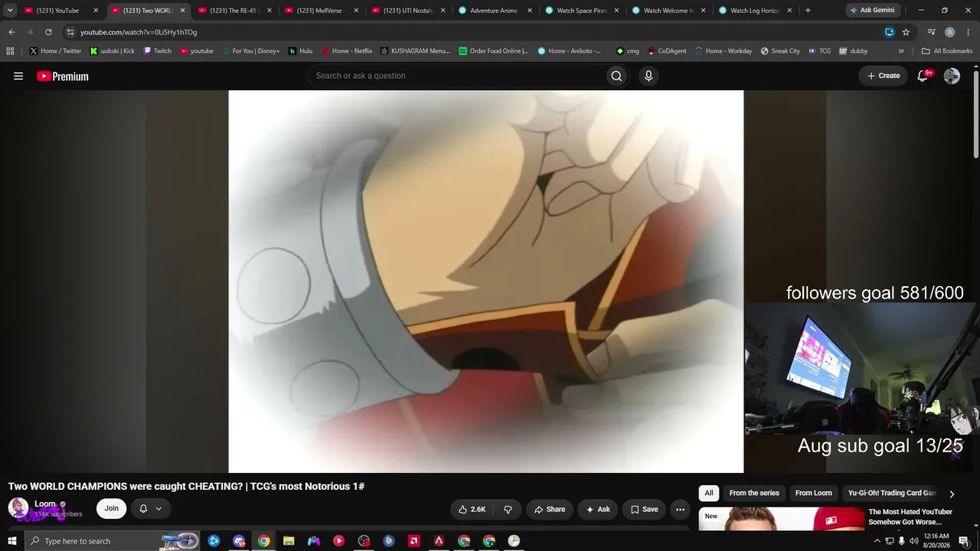Image resolution: width=980 pixels, height=551 pixels.
Task: Go back to the previous page
Action: coord(11,32)
